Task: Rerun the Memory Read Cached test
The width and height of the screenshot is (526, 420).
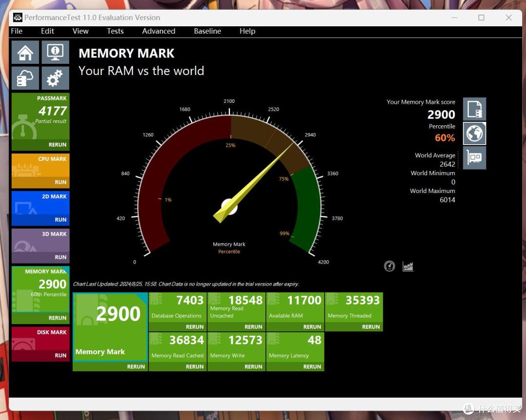Action: 194,367
